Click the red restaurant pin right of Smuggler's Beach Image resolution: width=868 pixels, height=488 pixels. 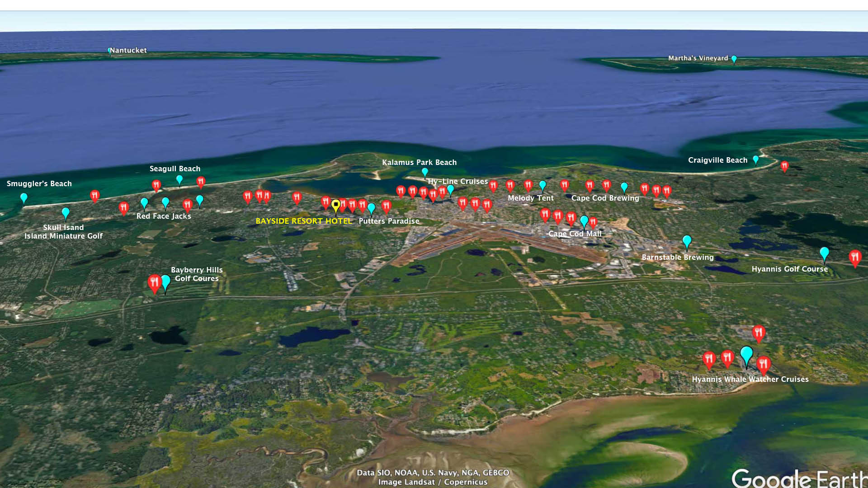click(x=94, y=196)
